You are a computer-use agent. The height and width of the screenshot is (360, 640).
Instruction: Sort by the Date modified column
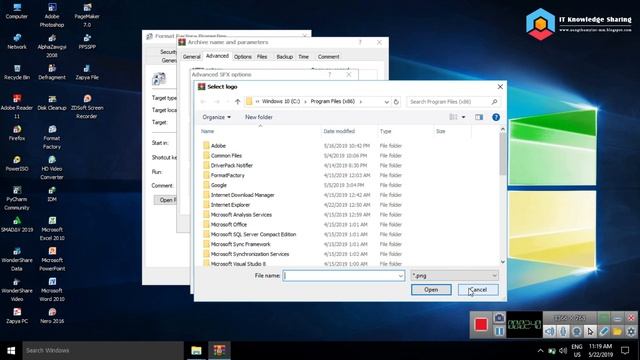339,131
